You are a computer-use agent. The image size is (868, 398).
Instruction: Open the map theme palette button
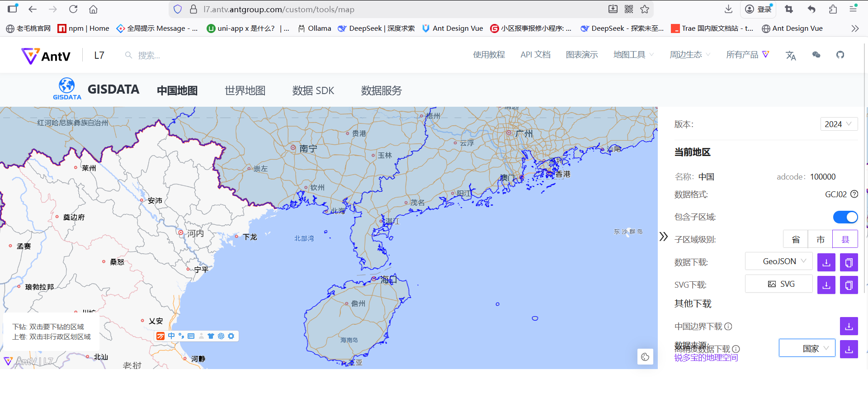pos(645,357)
